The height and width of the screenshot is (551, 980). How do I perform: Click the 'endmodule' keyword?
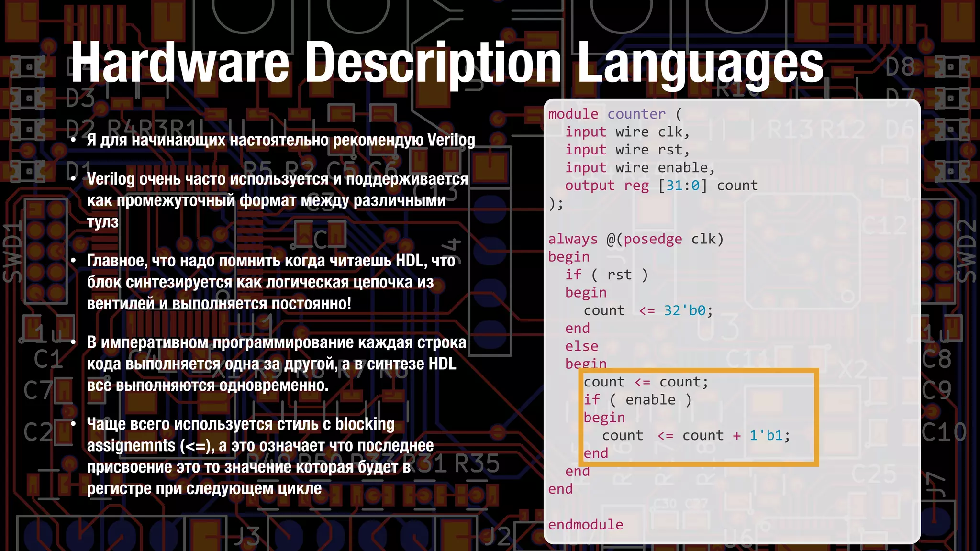[x=586, y=525]
